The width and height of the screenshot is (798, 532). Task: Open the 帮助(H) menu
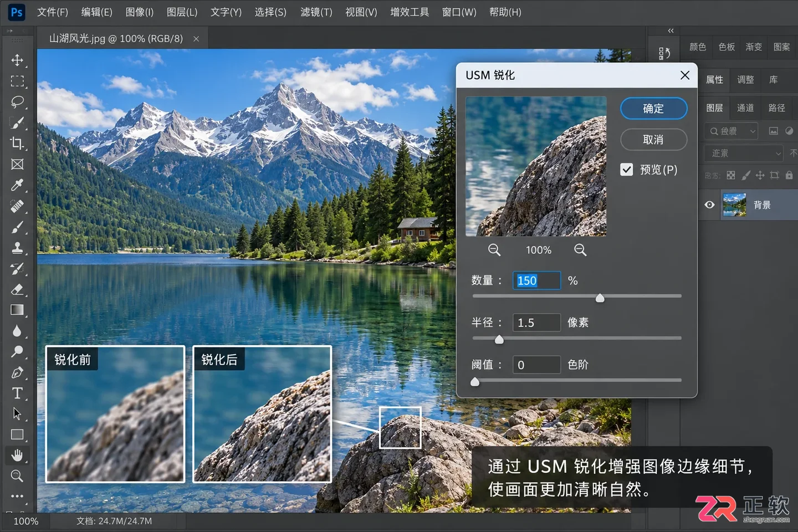point(505,12)
